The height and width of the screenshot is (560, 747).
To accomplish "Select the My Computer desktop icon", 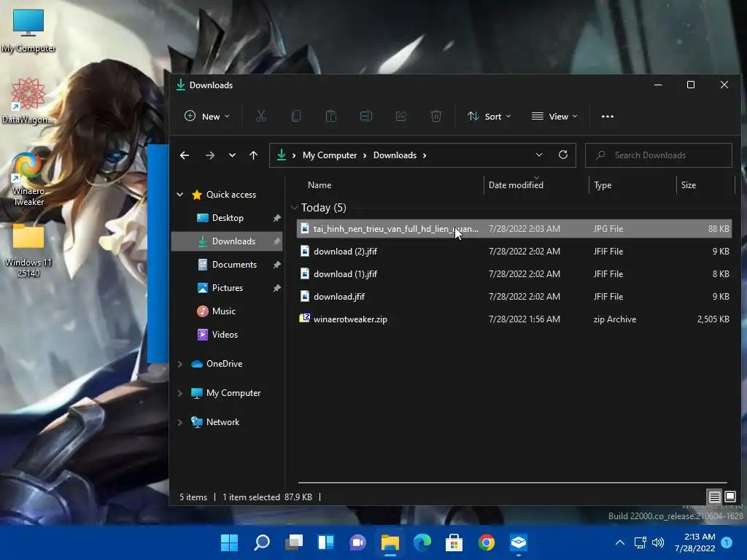I will (x=28, y=31).
